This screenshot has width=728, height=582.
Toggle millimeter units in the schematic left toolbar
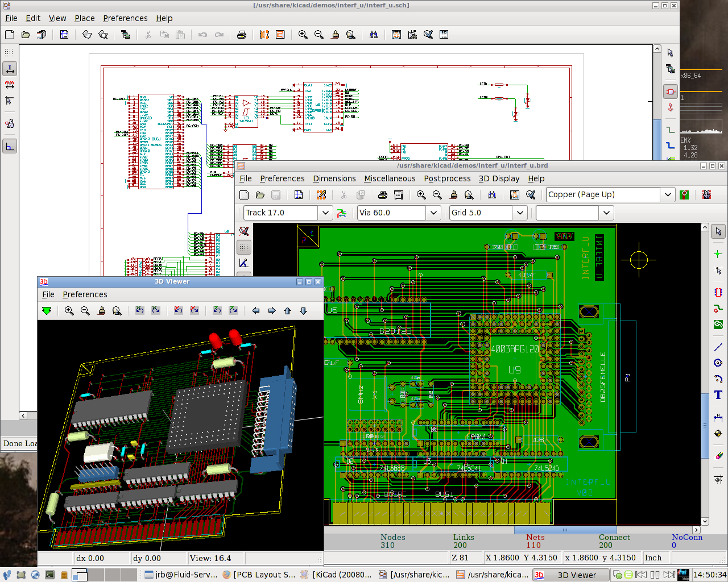point(9,85)
